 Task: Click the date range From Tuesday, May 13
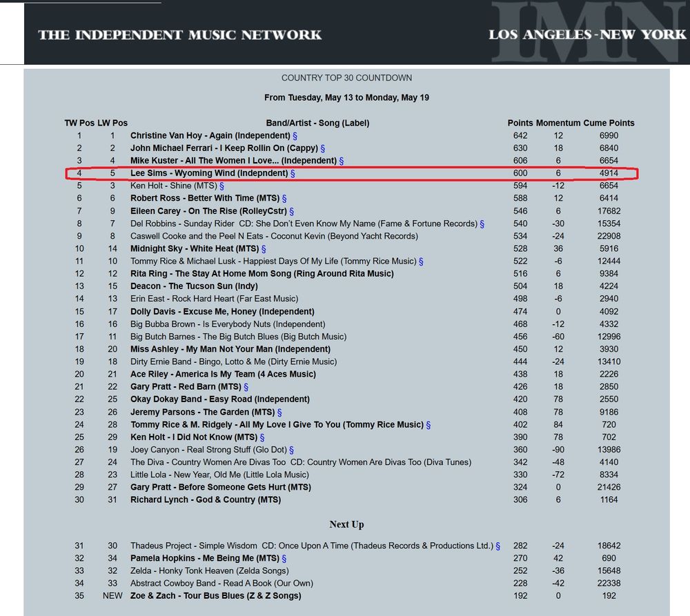point(347,98)
